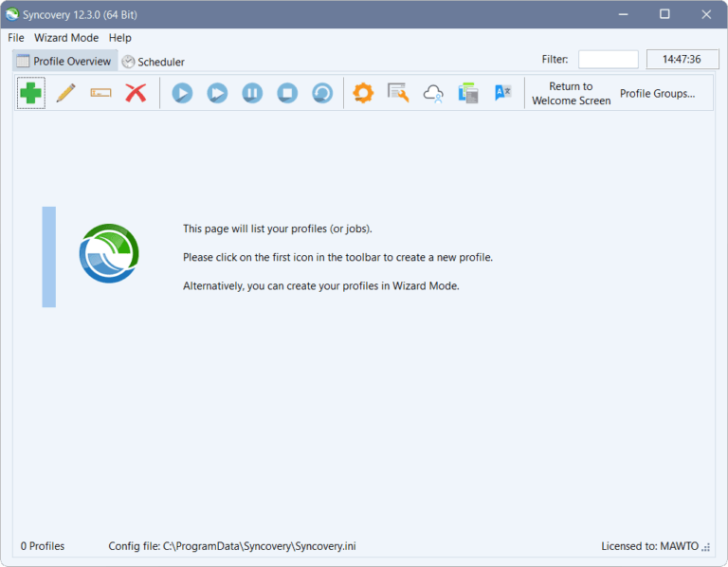This screenshot has height=567, width=728.
Task: Click Return to Welcome Screen button
Action: pos(571,93)
